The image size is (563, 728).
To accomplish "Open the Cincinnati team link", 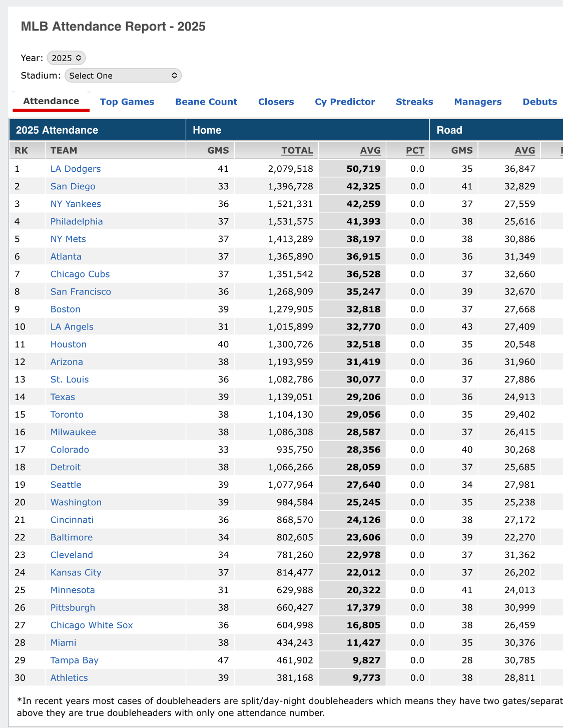I will coord(72,520).
